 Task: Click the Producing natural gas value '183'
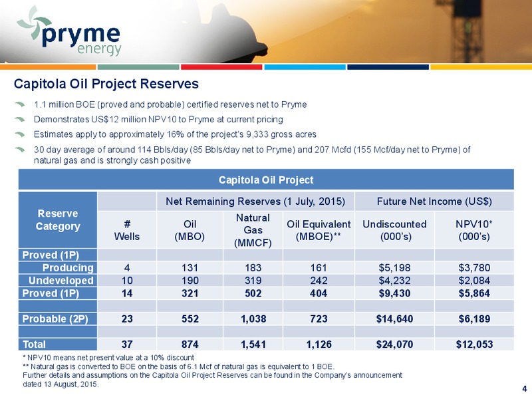point(253,268)
